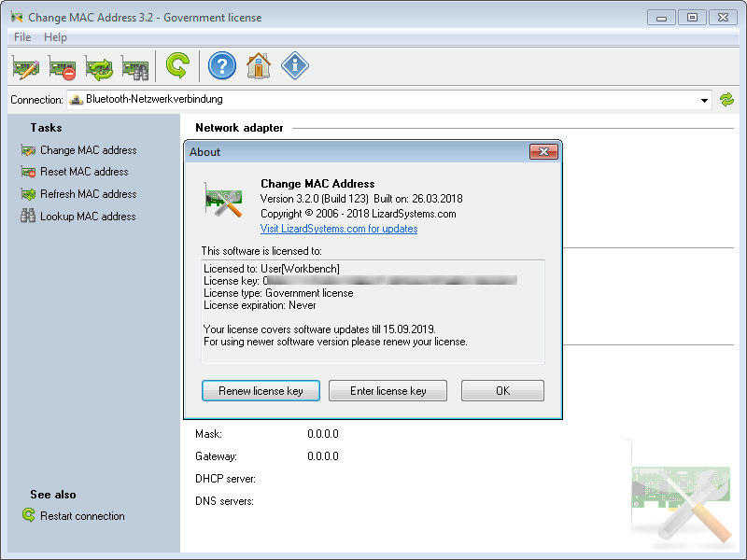
Task: Click the 'License type: Government license' line
Action: pyautogui.click(x=278, y=293)
